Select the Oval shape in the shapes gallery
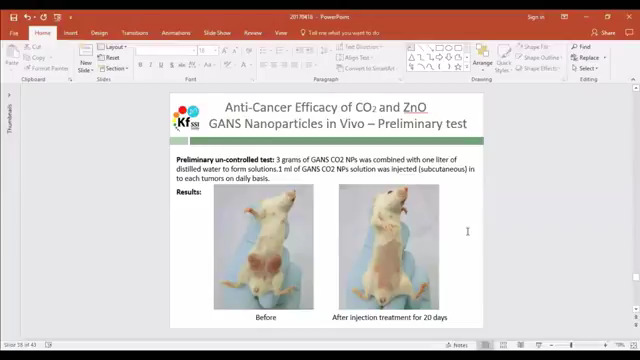The image size is (640, 360). 449,48
